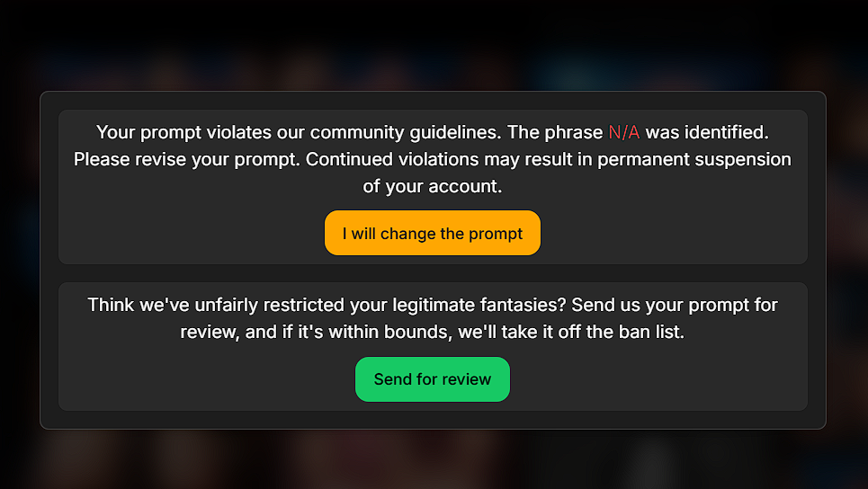
Task: Select the "Please revise your prompt" sentence
Action: [187, 160]
